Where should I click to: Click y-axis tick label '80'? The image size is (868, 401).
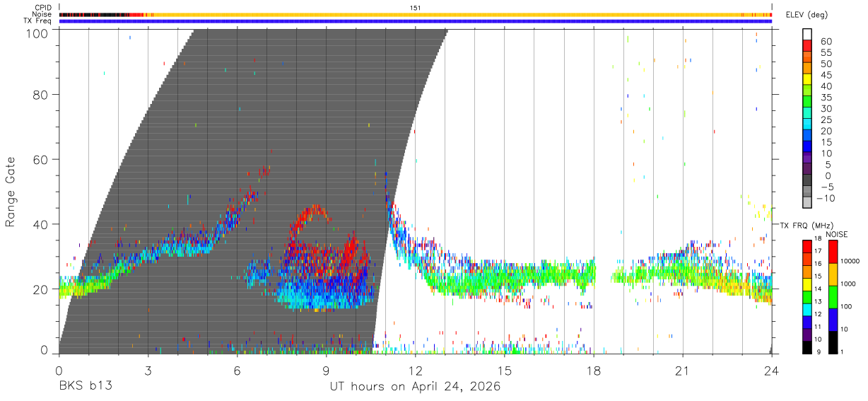pyautogui.click(x=41, y=94)
